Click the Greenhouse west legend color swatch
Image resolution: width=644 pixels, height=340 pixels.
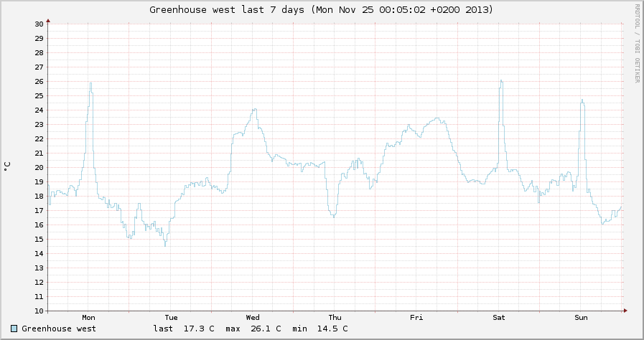[x=14, y=329]
